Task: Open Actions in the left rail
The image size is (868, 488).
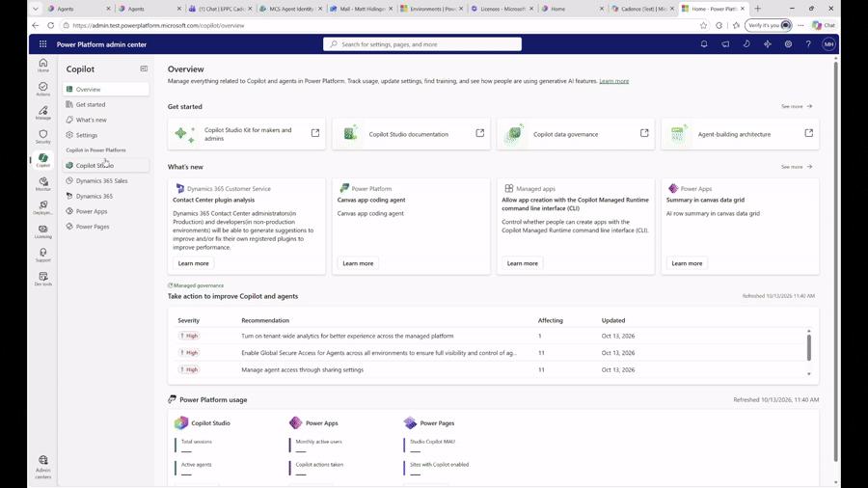Action: coord(42,89)
